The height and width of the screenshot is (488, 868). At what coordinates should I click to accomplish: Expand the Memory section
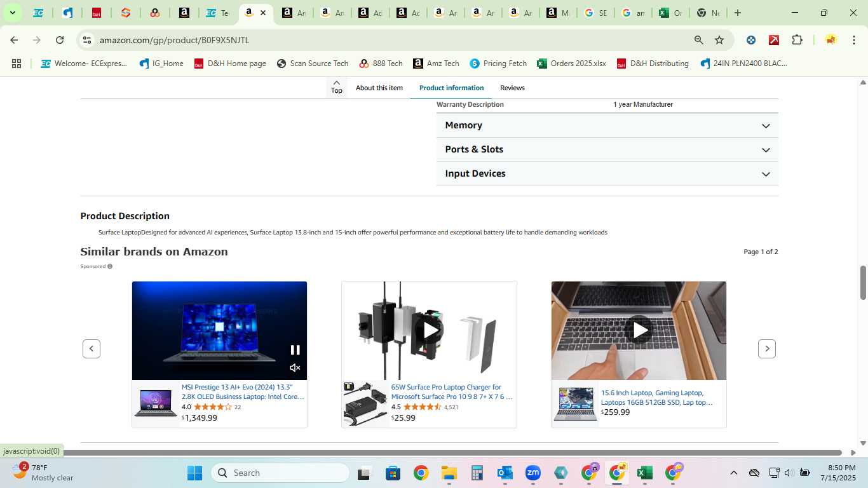click(x=607, y=125)
